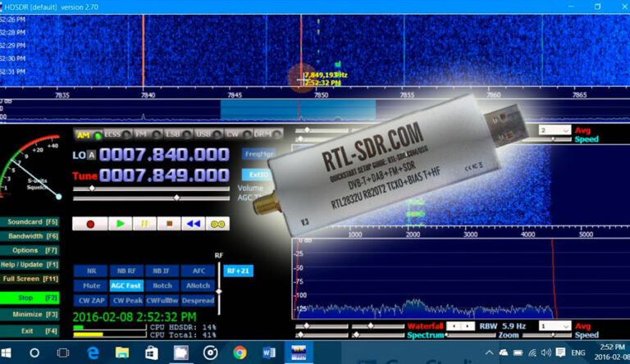Launch Microsoft Edge from the taskbar
Image resolution: width=630 pixels, height=364 pixels.
click(x=93, y=353)
